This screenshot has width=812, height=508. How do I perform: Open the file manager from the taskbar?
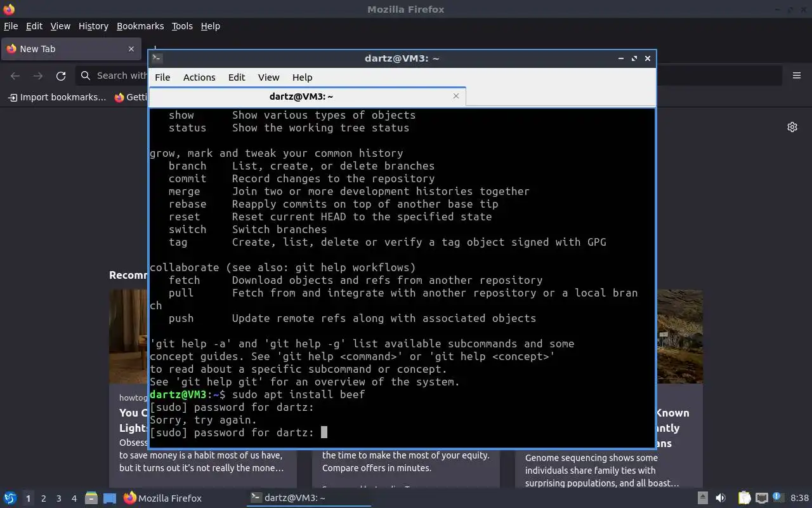pyautogui.click(x=91, y=498)
